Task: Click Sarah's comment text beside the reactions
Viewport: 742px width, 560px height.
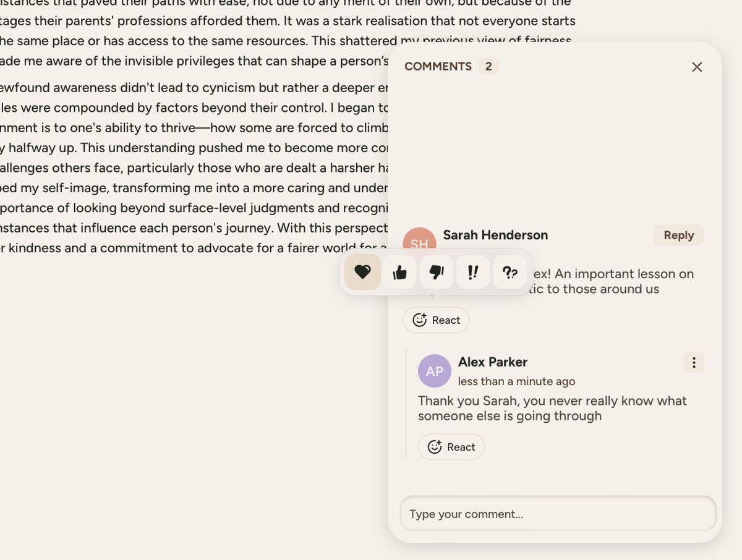Action: pyautogui.click(x=612, y=281)
